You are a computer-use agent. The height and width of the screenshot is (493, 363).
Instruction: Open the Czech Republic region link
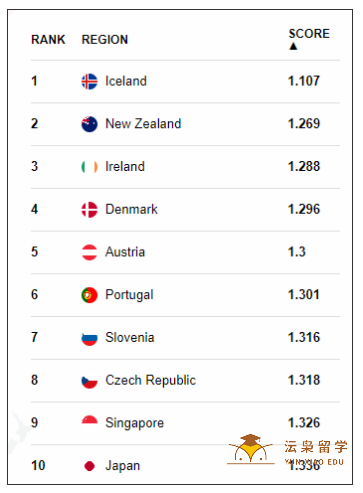click(x=151, y=380)
